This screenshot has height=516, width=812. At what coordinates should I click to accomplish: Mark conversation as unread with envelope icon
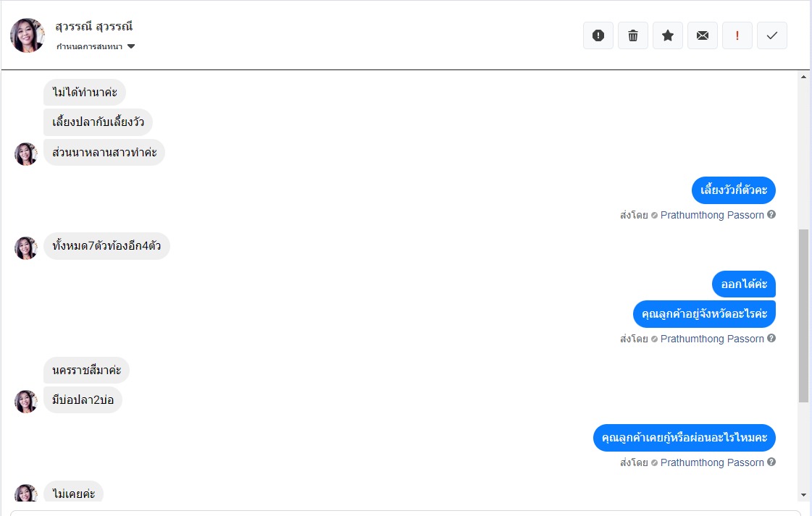703,35
